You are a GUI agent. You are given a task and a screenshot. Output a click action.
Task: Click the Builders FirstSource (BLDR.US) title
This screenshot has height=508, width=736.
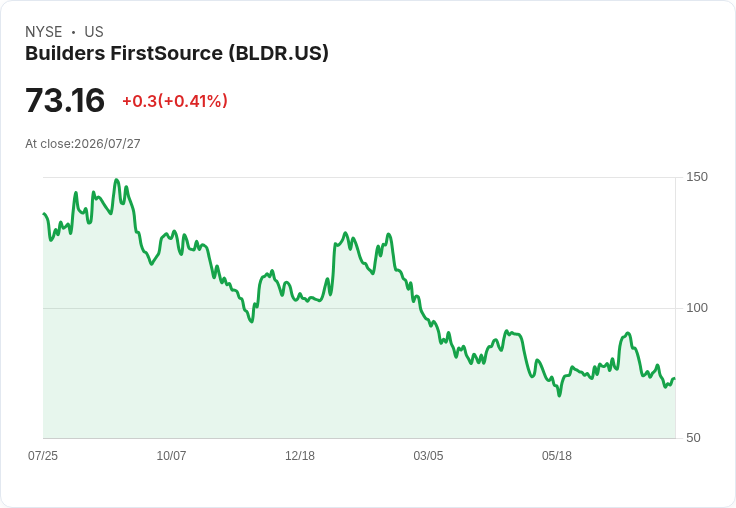coord(176,53)
